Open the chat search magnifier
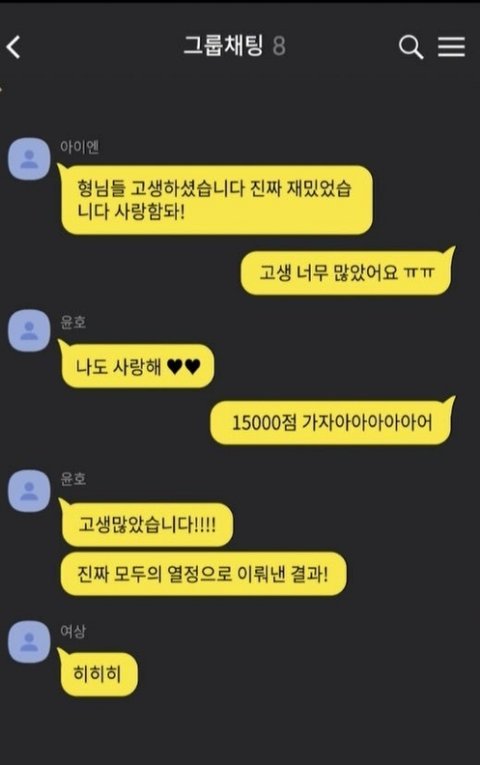The width and height of the screenshot is (480, 765). click(411, 47)
